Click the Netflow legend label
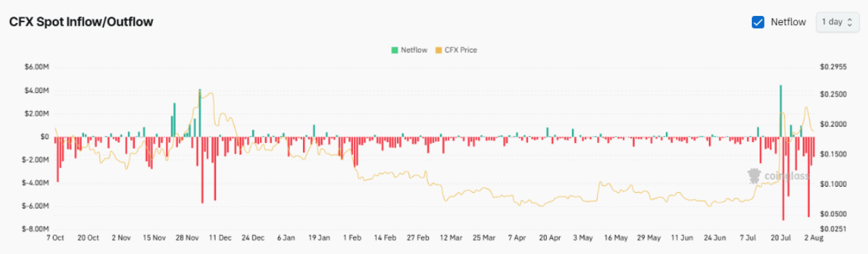The image size is (868, 254). pos(414,50)
